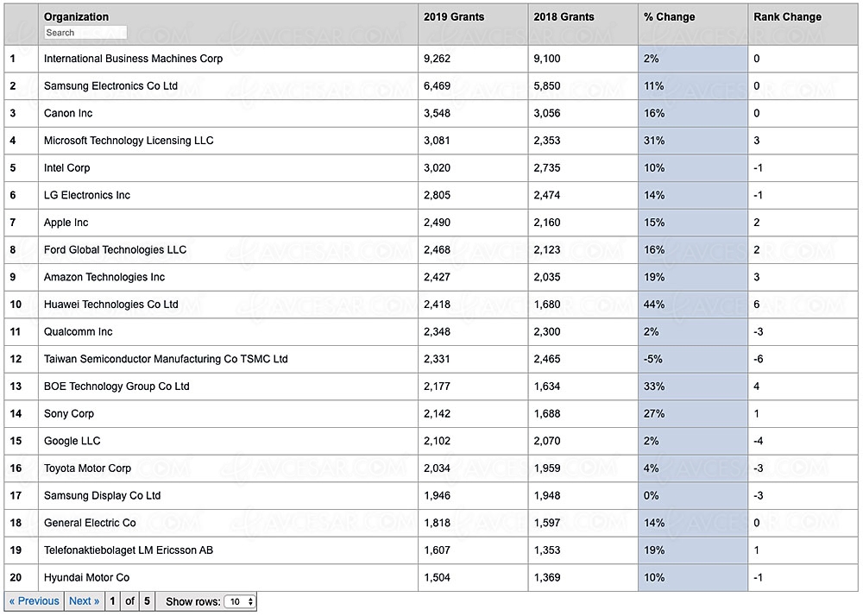Viewport: 863px width, 616px height.
Task: Open the Show rows dropdown
Action: [x=240, y=601]
